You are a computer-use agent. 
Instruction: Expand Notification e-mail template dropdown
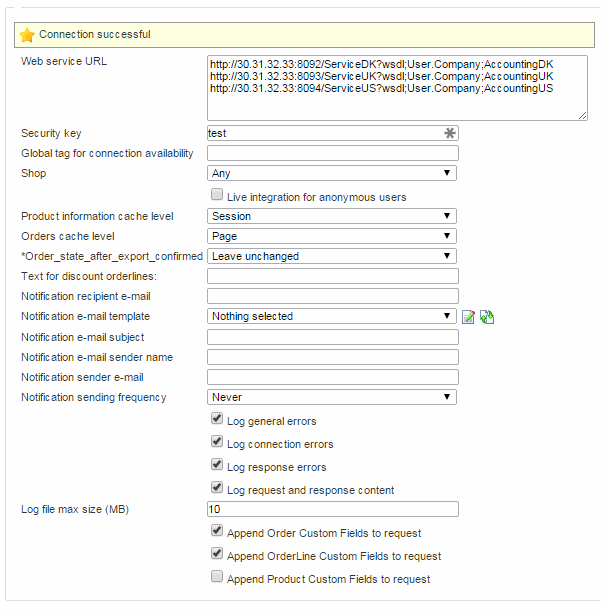click(x=332, y=316)
